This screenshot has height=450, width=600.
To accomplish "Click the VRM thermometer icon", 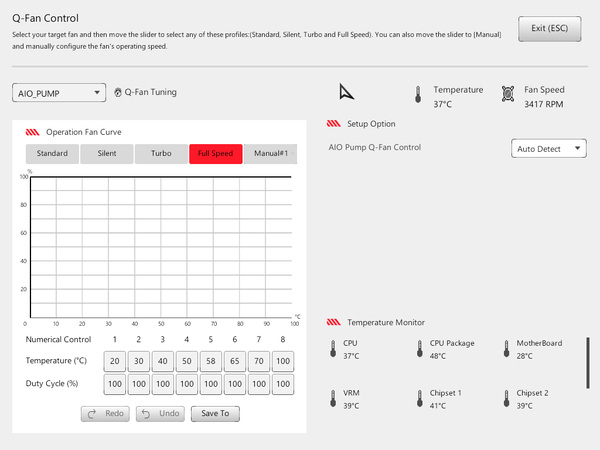I will click(x=333, y=399).
